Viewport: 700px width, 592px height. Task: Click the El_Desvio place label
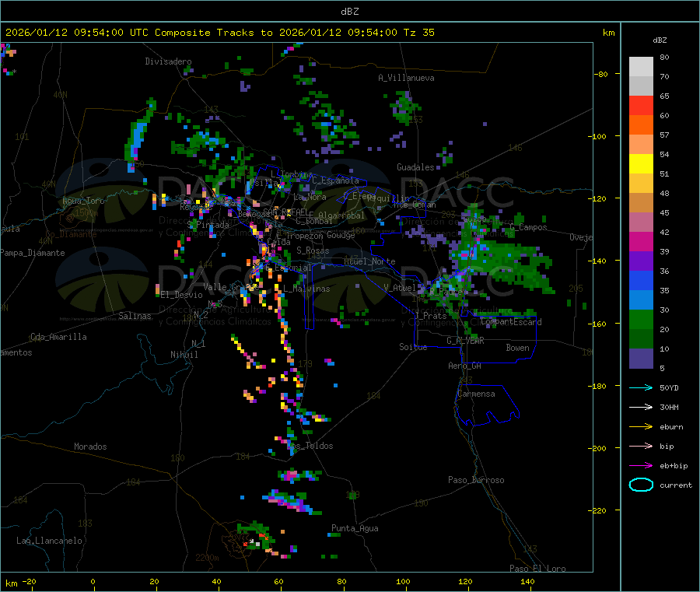tap(182, 295)
